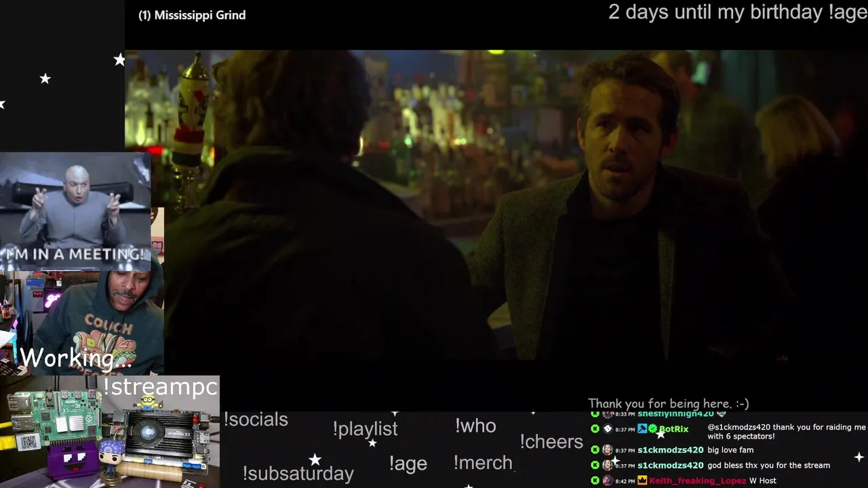
Task: Click the 'I'M IN A MEETING!' meme image
Action: (x=75, y=211)
